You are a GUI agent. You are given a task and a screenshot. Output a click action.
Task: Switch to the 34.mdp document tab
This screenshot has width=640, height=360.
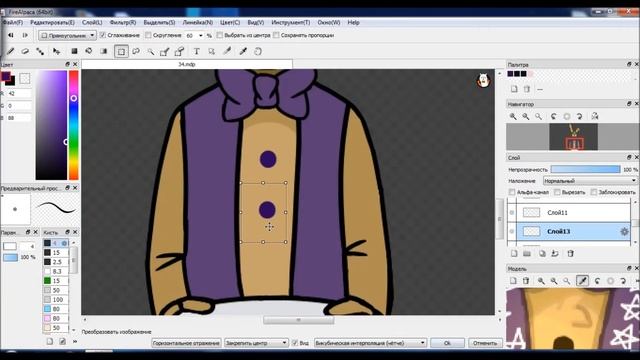pyautogui.click(x=187, y=64)
